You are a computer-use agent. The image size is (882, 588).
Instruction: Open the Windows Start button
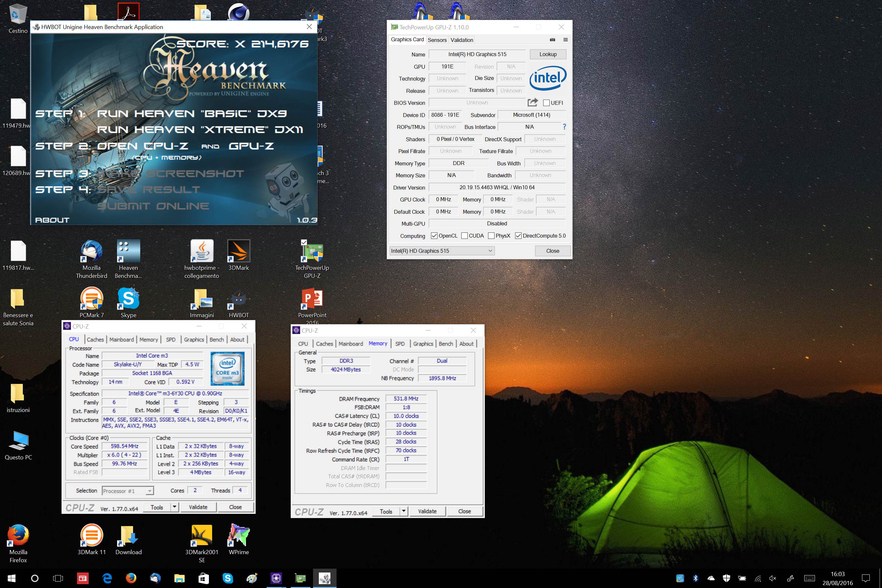(x=11, y=578)
